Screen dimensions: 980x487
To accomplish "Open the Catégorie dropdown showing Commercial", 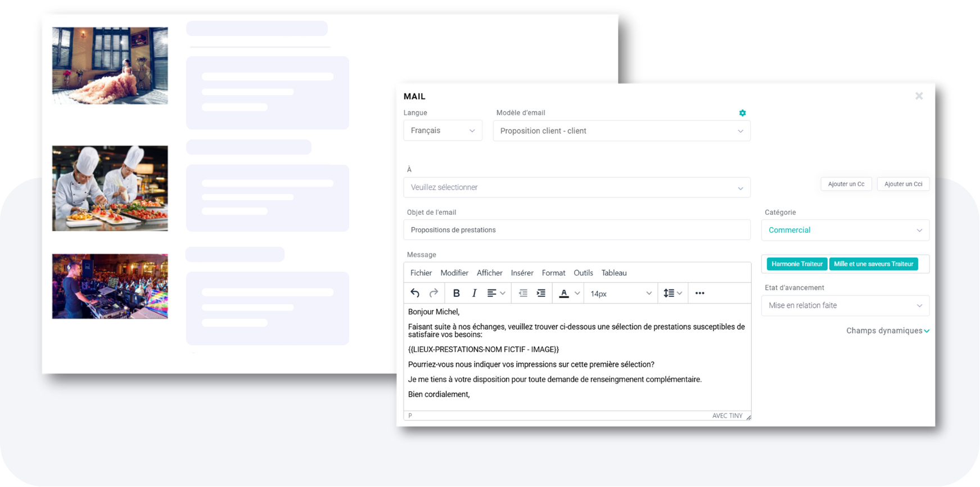I will point(845,230).
